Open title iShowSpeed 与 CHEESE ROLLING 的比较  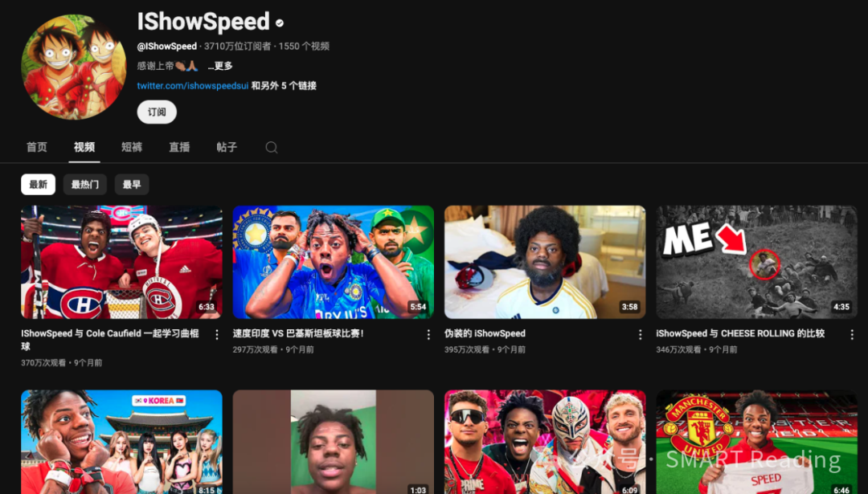click(740, 333)
